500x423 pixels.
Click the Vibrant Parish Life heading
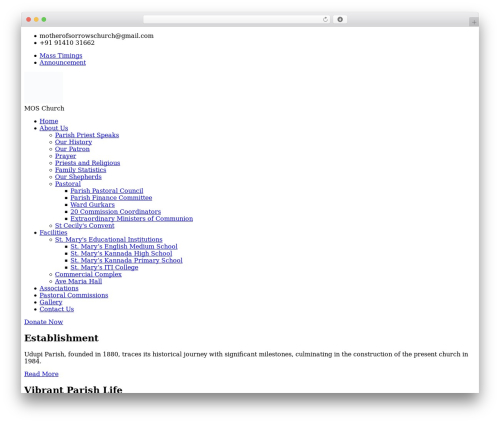pos(73,389)
